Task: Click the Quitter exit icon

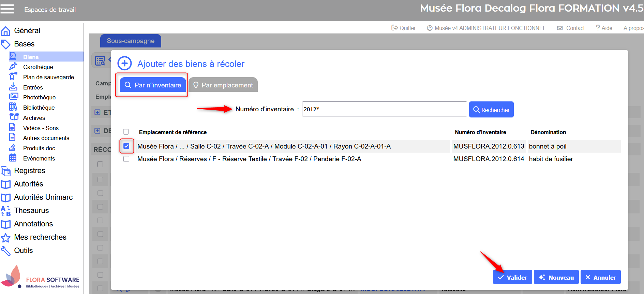Action: point(394,28)
